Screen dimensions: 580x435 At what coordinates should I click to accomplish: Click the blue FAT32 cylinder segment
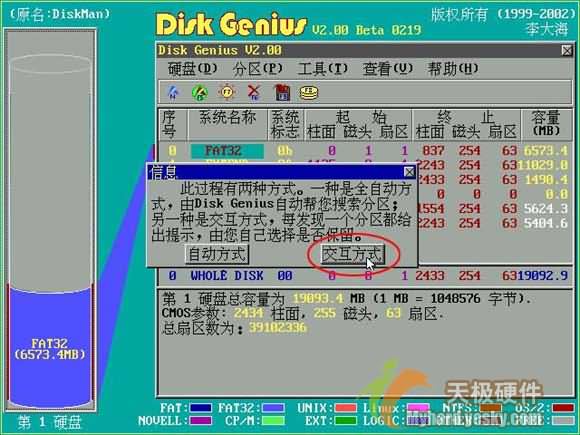[50, 348]
